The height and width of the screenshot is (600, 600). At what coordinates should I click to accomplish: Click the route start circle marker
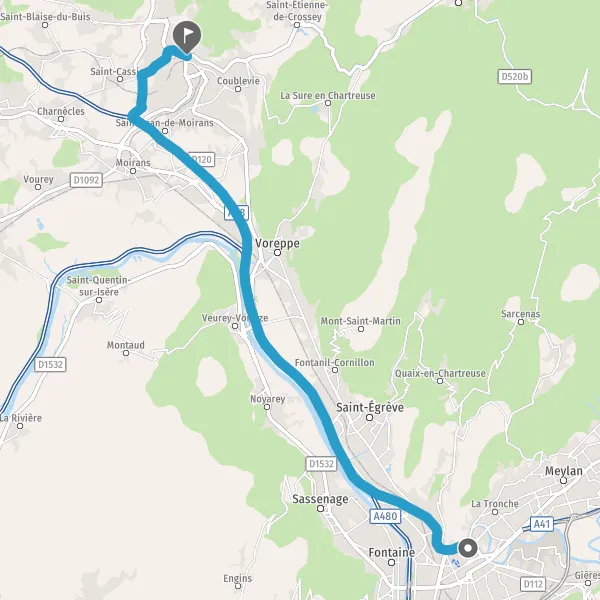pos(468,548)
